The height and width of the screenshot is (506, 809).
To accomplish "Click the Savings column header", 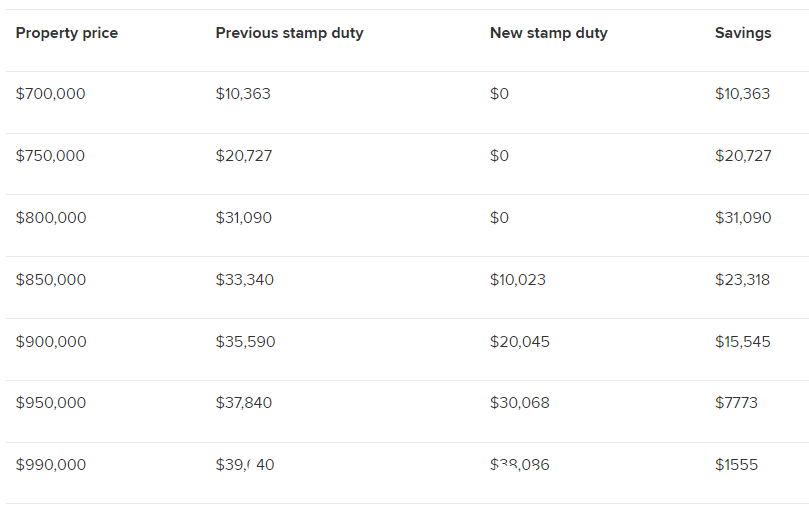I will (743, 34).
